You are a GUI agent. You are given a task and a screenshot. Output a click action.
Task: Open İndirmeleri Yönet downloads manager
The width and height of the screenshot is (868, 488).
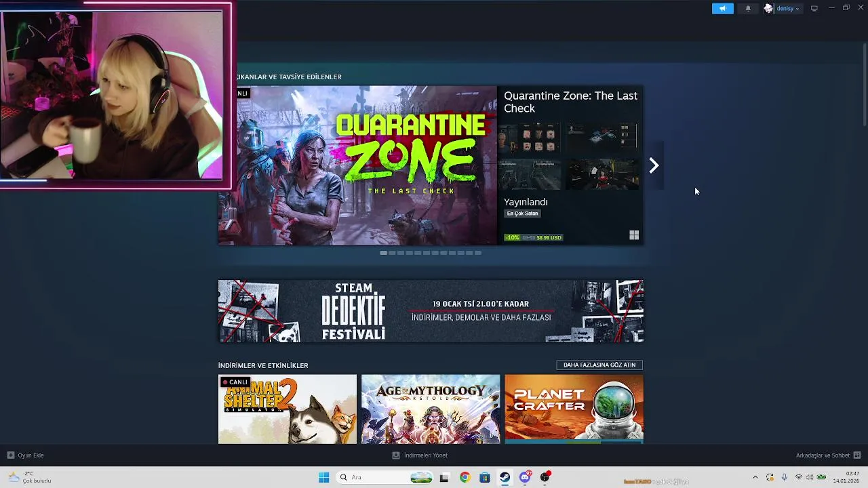420,455
